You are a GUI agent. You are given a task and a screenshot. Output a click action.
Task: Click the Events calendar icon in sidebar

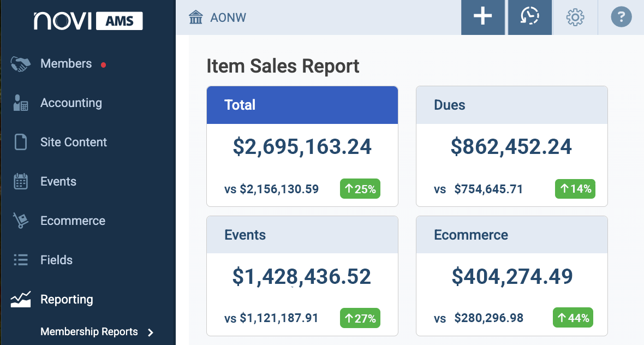pyautogui.click(x=21, y=181)
